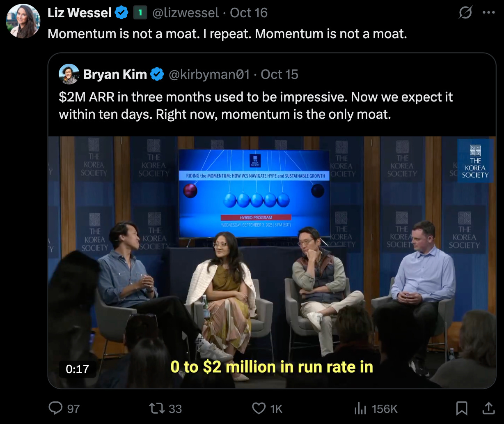Screen dimensions: 504x424
Task: Click the green affiliate badge next to Liz Wessel
Action: click(140, 13)
